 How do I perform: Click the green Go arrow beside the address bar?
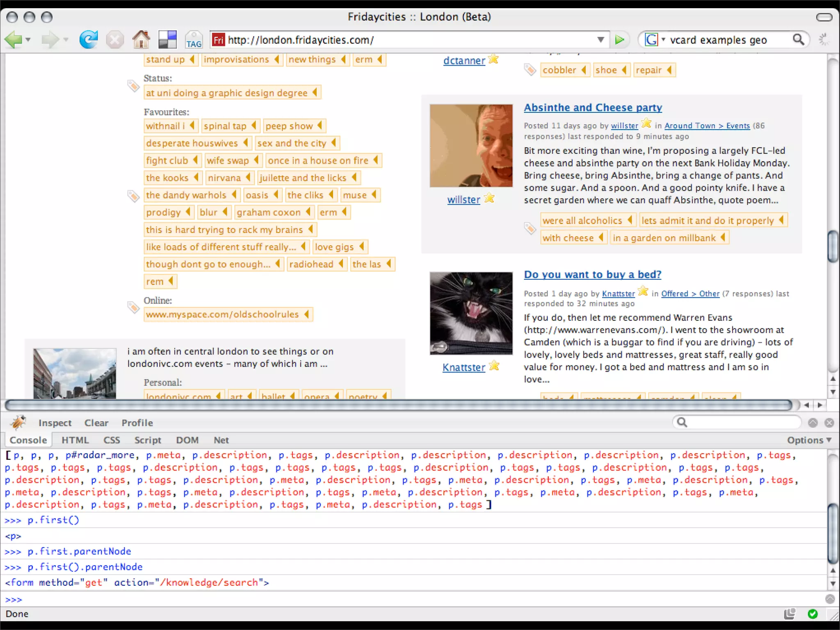click(x=619, y=40)
